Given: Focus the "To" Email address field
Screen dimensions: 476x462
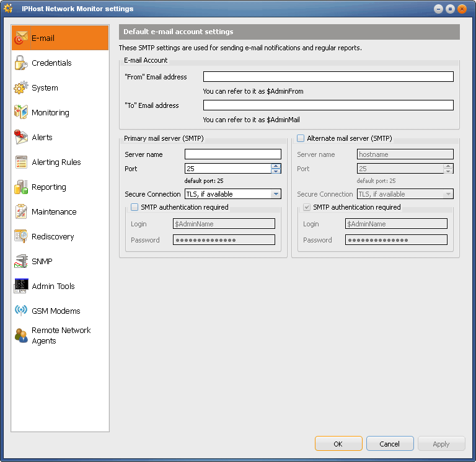Looking at the screenshot, I should click(328, 105).
